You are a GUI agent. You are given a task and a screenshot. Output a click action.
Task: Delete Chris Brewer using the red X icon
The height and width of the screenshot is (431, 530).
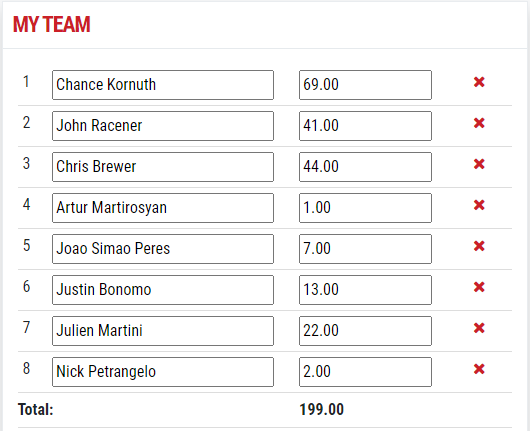pyautogui.click(x=479, y=164)
